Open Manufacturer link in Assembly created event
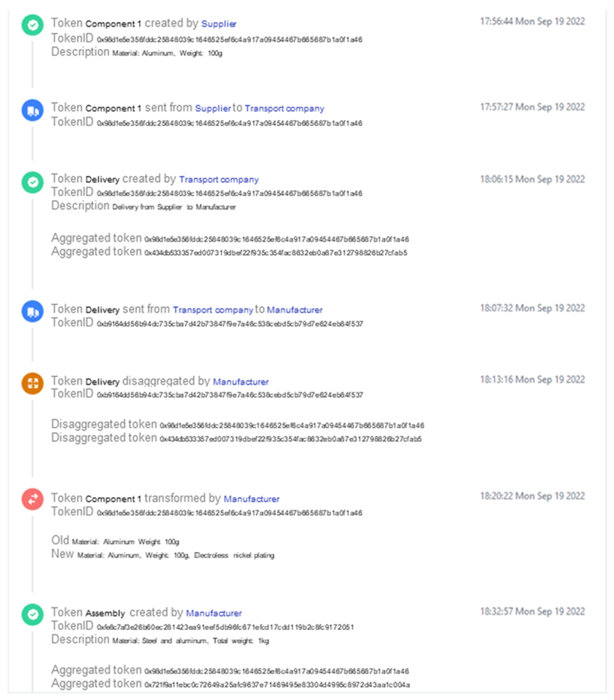 214,613
